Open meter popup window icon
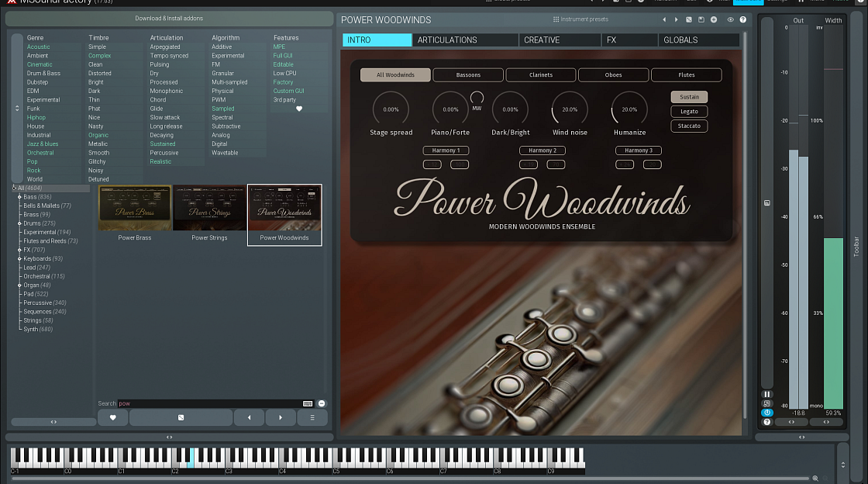 766,403
